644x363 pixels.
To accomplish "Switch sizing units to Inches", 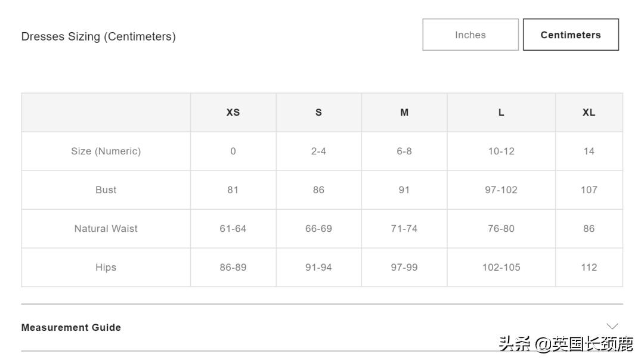I will click(x=470, y=35).
